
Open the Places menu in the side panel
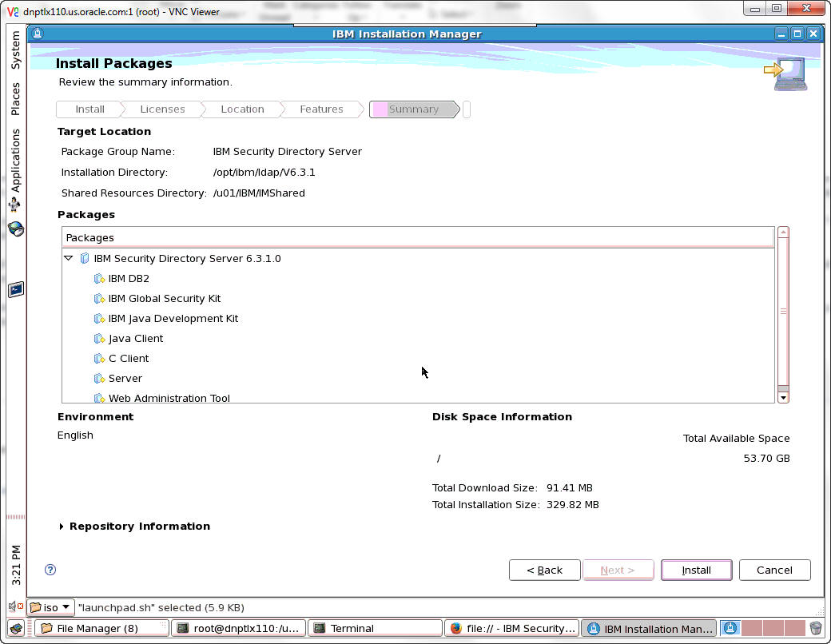pyautogui.click(x=15, y=98)
